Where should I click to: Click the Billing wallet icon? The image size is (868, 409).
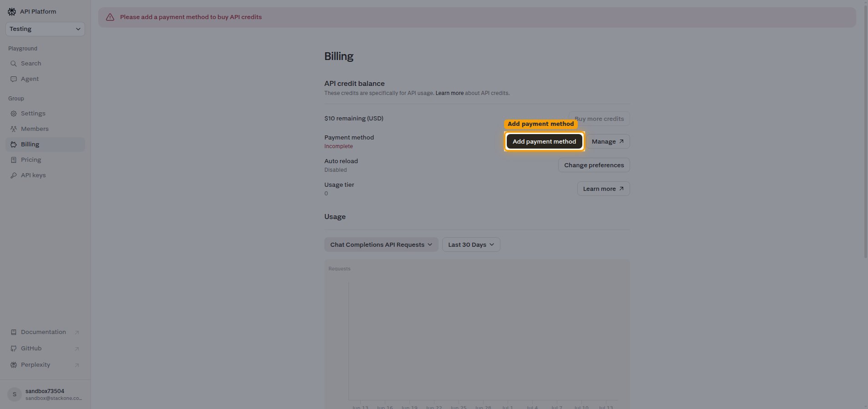tap(14, 145)
